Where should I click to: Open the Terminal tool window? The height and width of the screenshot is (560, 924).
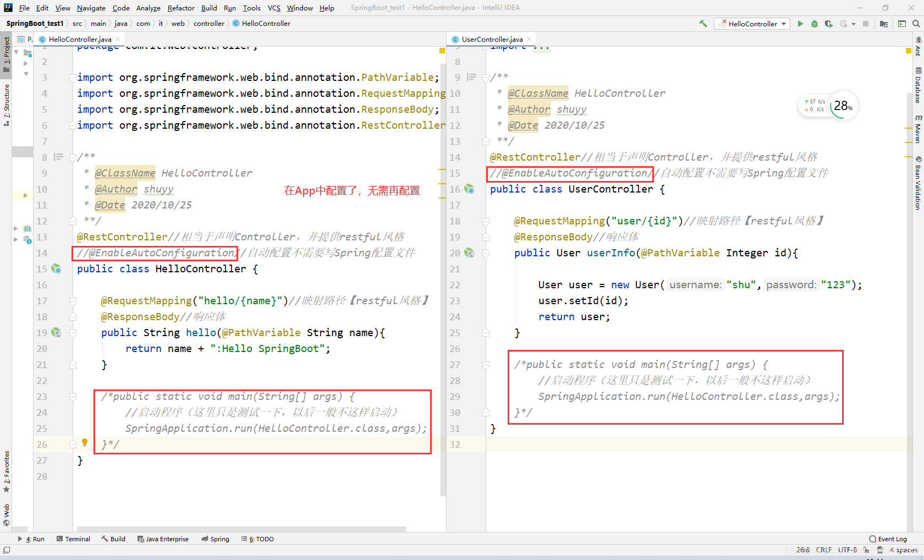[73, 539]
